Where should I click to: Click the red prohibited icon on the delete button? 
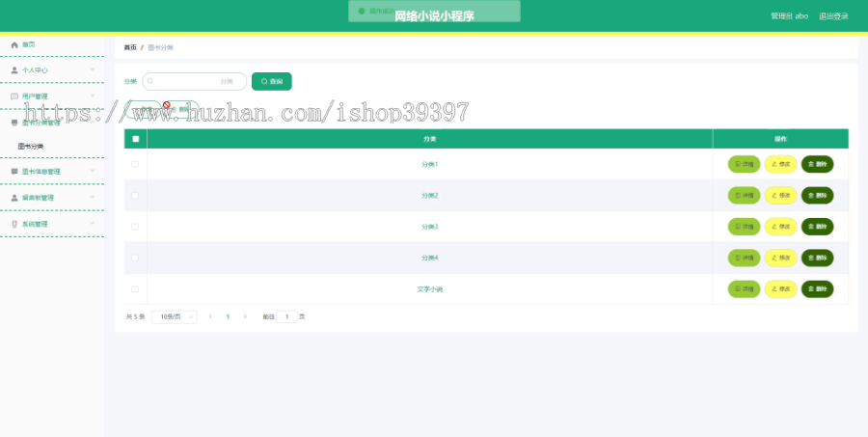coord(166,105)
